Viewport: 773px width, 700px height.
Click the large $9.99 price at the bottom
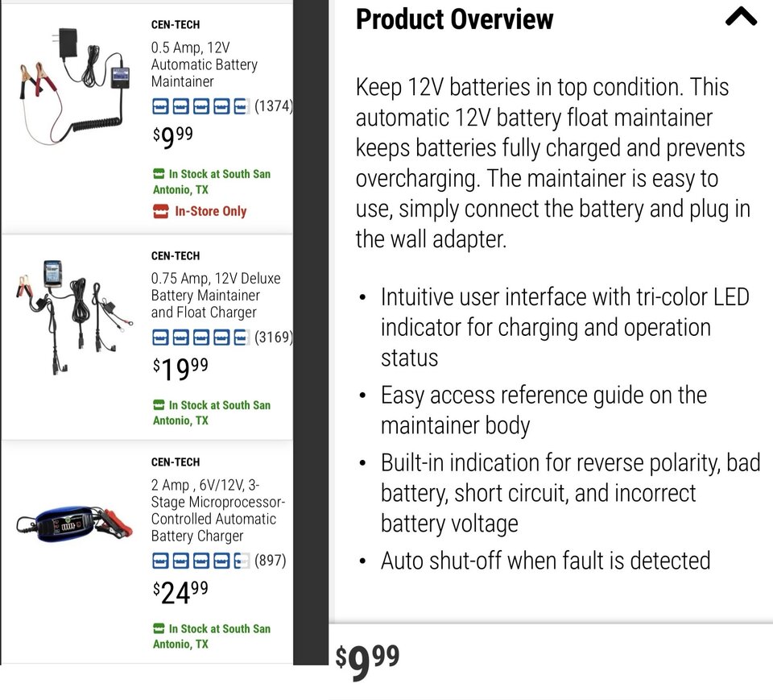point(367,661)
